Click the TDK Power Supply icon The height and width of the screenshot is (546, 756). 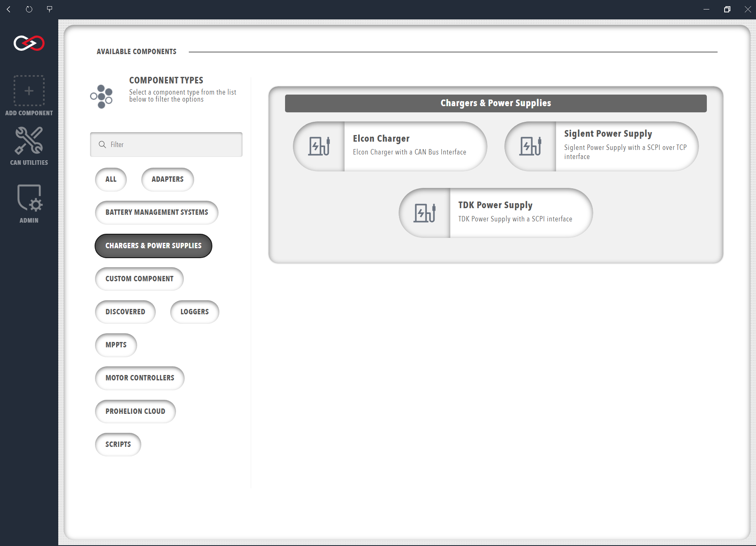425,213
